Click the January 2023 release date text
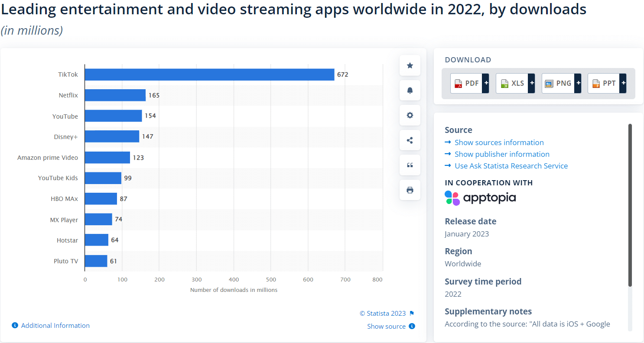The width and height of the screenshot is (644, 343). tap(467, 234)
